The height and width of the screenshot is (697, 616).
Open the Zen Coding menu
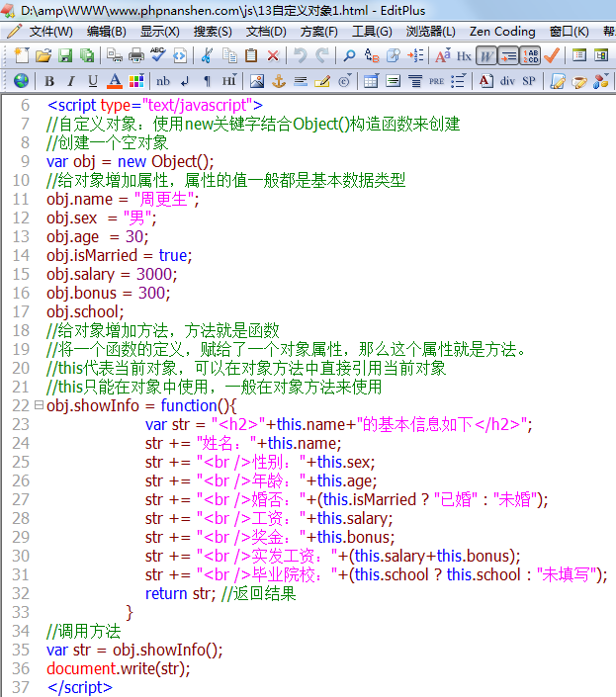pyautogui.click(x=502, y=32)
